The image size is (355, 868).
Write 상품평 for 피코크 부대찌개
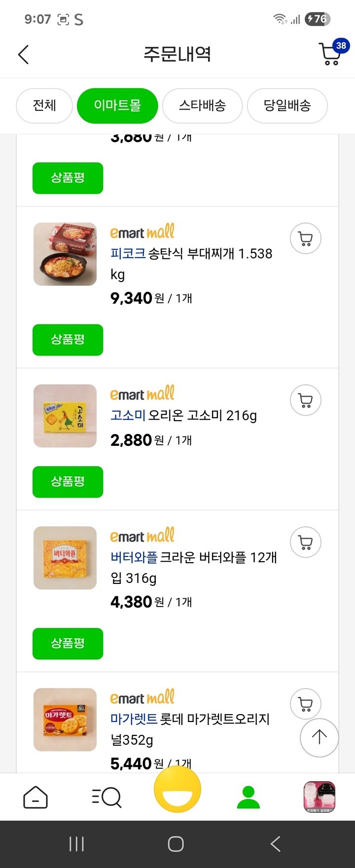[68, 340]
